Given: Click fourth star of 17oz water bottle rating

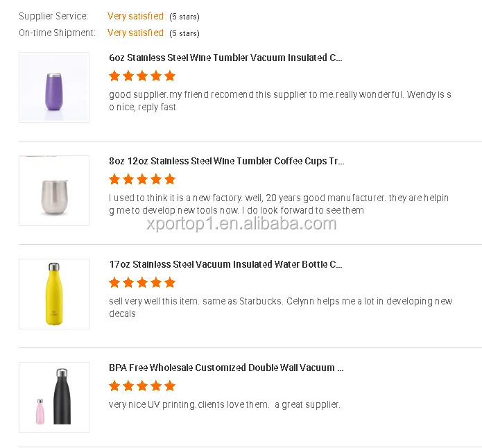Looking at the screenshot, I should 156,282.
